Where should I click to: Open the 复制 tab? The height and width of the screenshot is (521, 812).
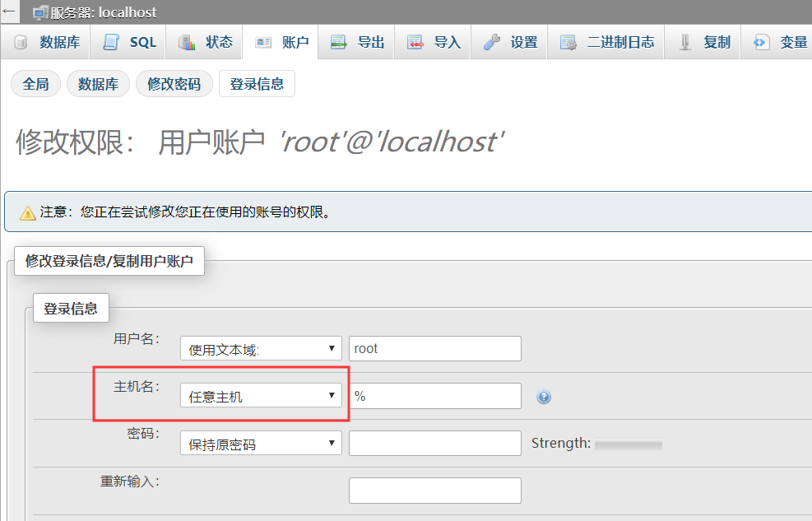tap(703, 42)
